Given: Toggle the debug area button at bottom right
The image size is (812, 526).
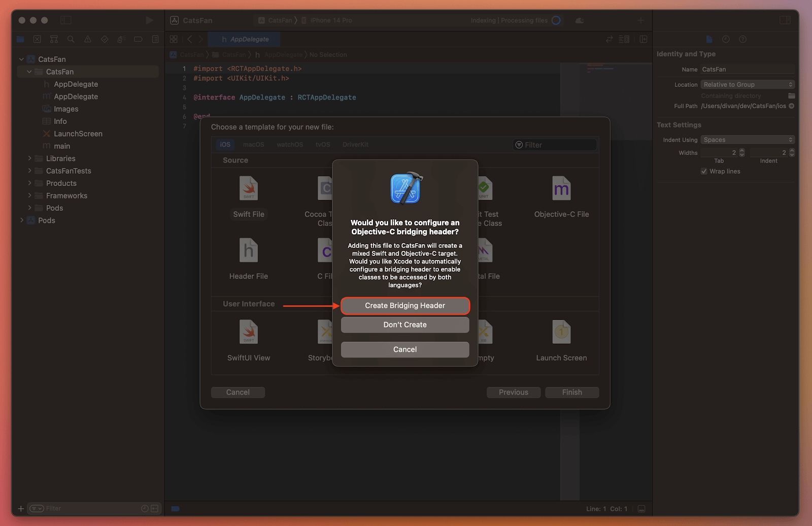Looking at the screenshot, I should 641,509.
